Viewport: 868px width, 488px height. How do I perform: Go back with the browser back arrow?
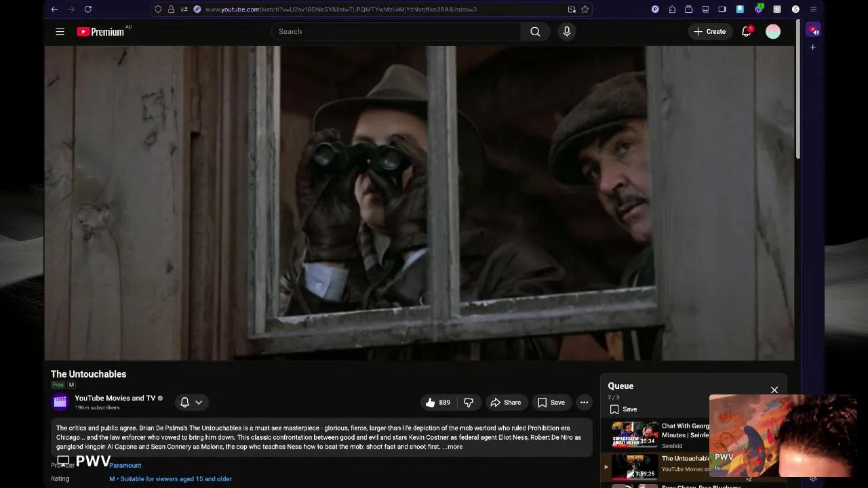point(54,9)
